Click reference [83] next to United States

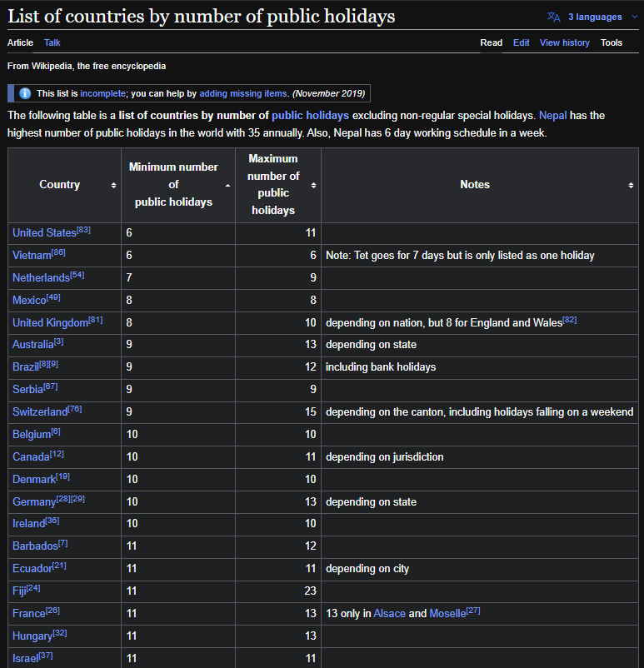pyautogui.click(x=83, y=230)
